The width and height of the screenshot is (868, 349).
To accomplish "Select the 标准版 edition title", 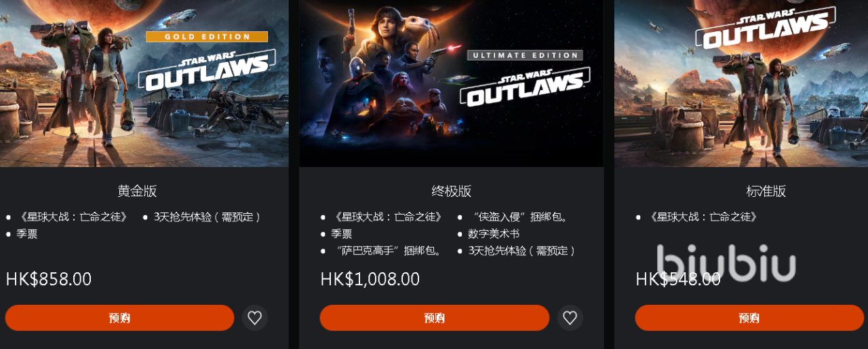I will (766, 191).
